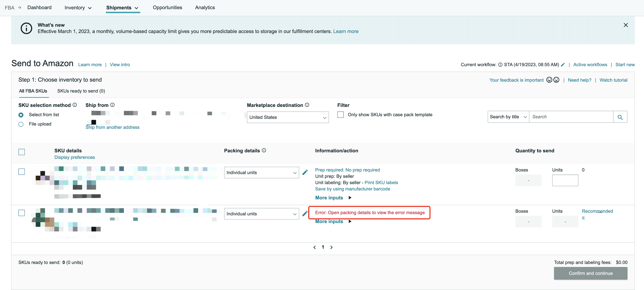This screenshot has width=644, height=290.
Task: Edit packing details pencil for error SKU
Action: pos(305,214)
